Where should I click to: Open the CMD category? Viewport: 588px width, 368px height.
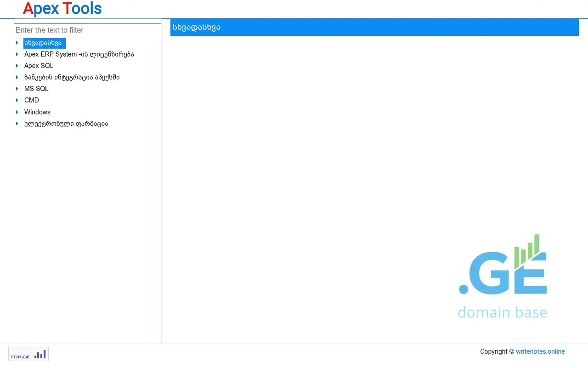pyautogui.click(x=32, y=100)
